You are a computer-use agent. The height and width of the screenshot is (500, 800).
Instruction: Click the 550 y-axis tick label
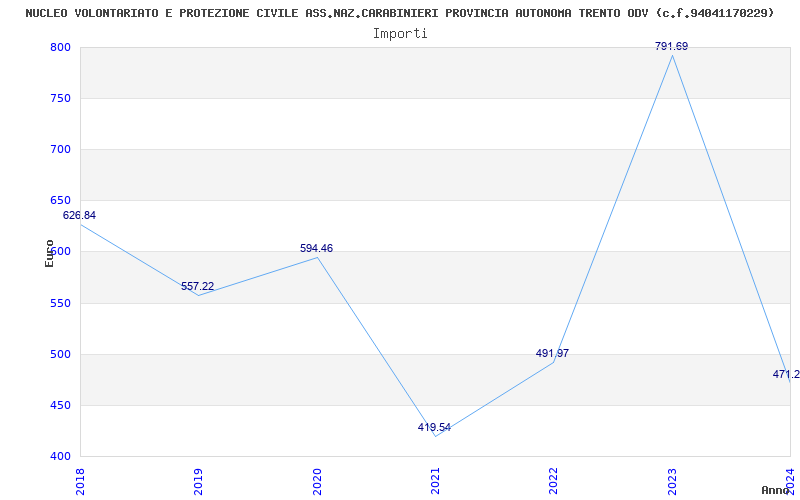point(60,303)
